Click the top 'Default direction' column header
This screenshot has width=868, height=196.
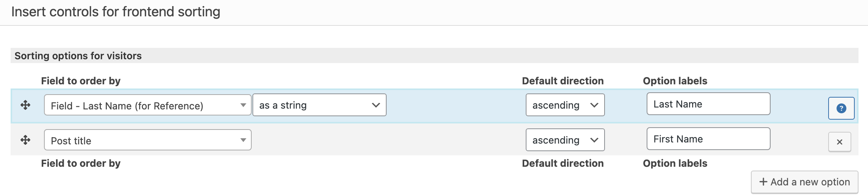(563, 81)
